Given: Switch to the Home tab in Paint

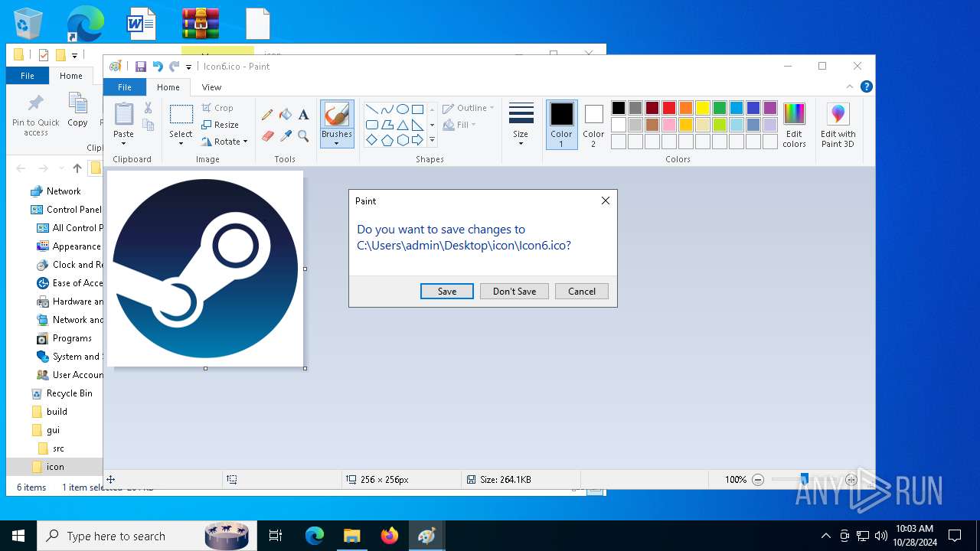Looking at the screenshot, I should coord(168,87).
